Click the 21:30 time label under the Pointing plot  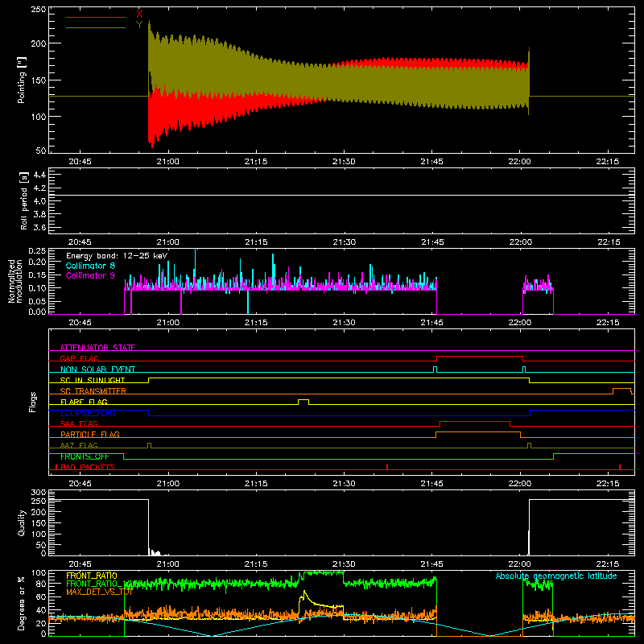[x=344, y=162]
